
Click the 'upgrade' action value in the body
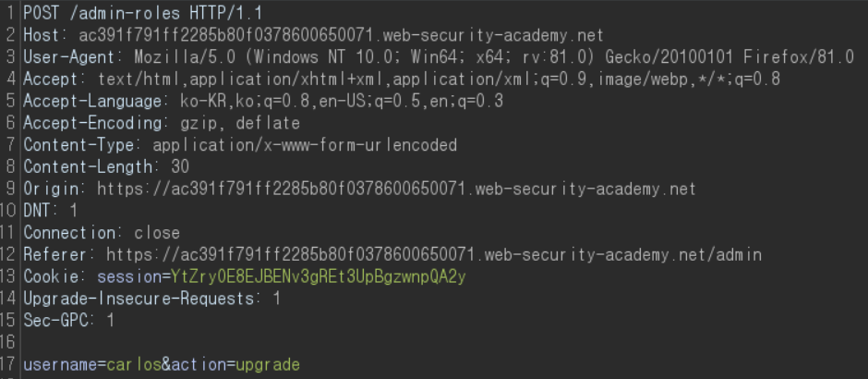point(268,364)
